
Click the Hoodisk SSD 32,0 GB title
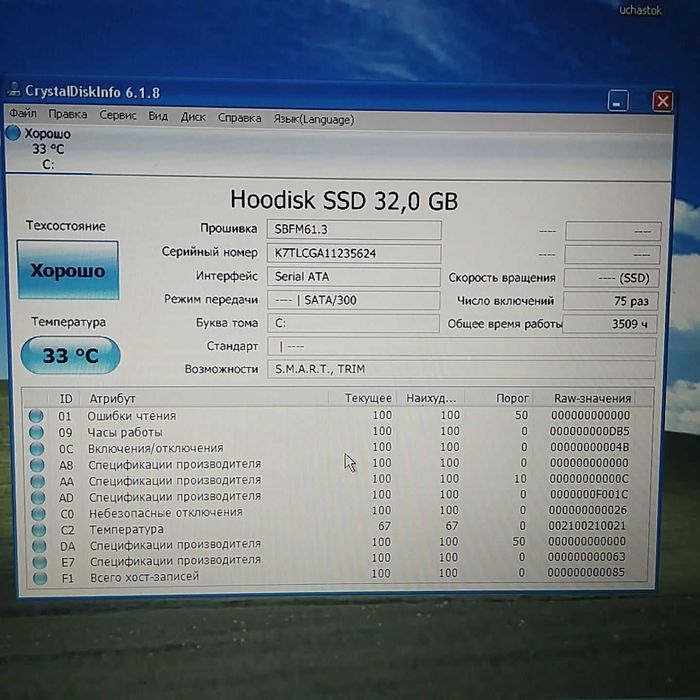(344, 200)
